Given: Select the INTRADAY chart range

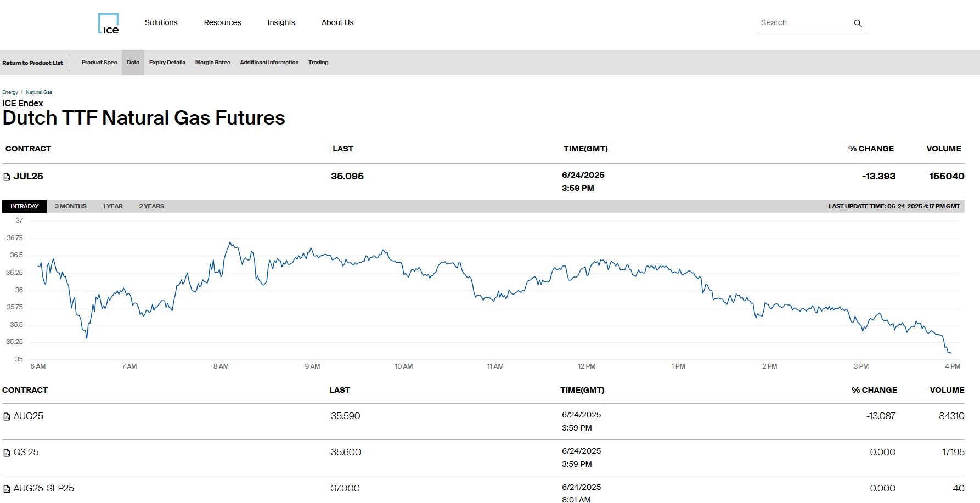Looking at the screenshot, I should [25, 206].
